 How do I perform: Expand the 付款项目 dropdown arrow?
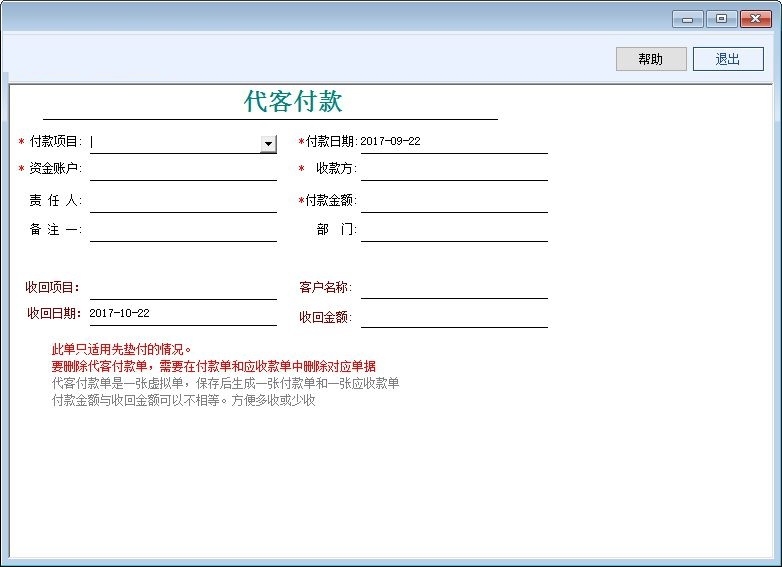click(268, 144)
